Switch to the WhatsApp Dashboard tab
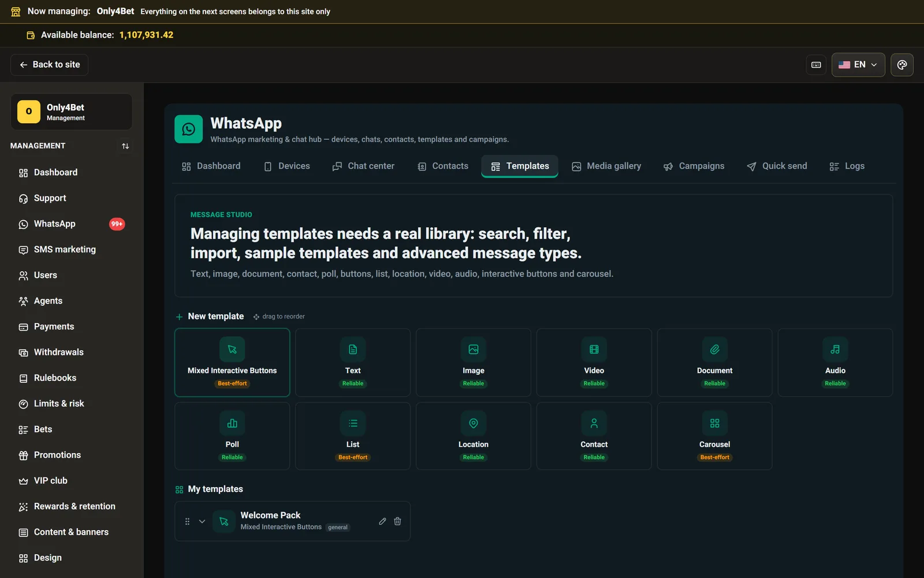This screenshot has height=578, width=924. tap(211, 166)
